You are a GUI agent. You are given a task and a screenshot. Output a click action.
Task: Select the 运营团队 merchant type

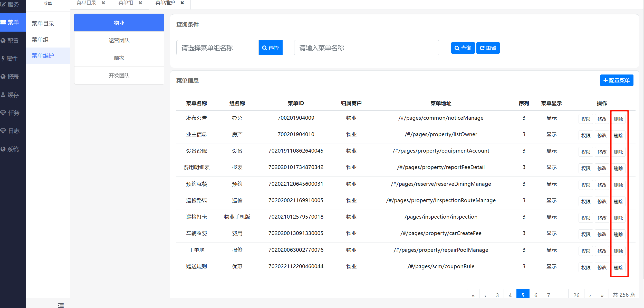pyautogui.click(x=119, y=40)
